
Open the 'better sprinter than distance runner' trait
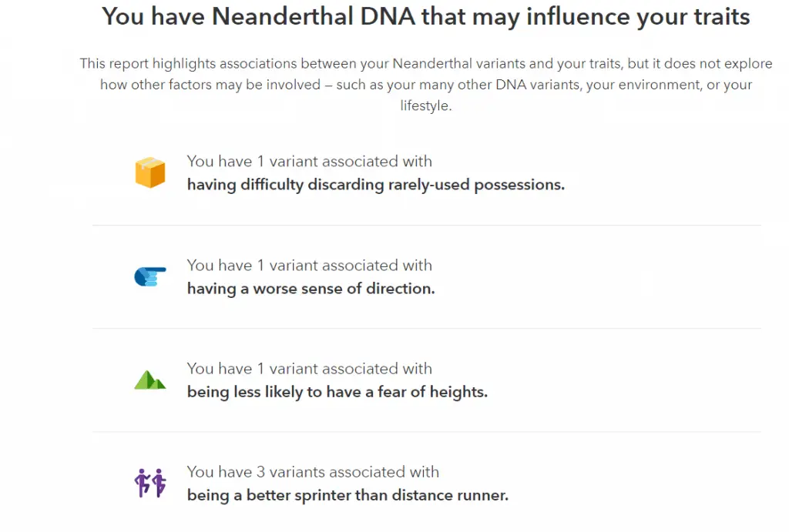tap(347, 495)
